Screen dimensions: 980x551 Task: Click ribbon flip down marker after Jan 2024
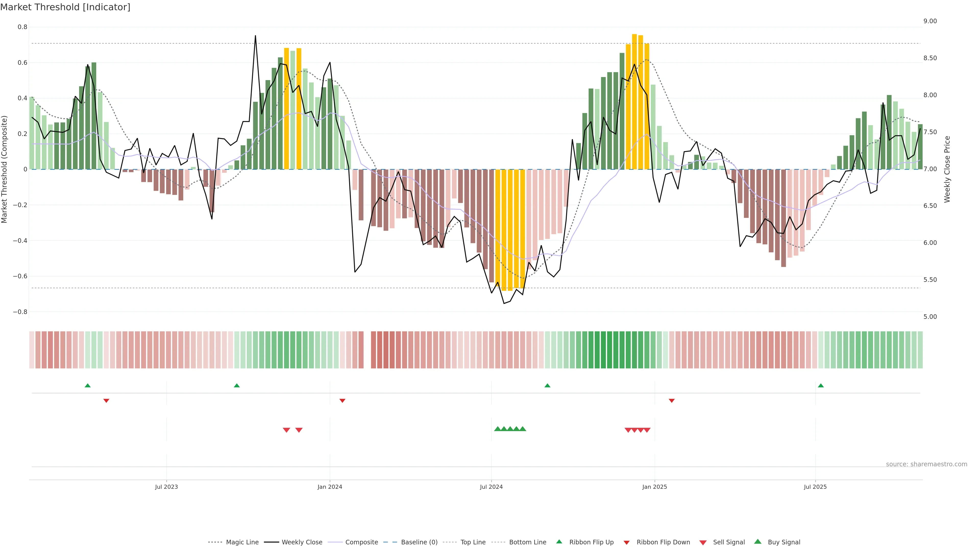point(342,401)
